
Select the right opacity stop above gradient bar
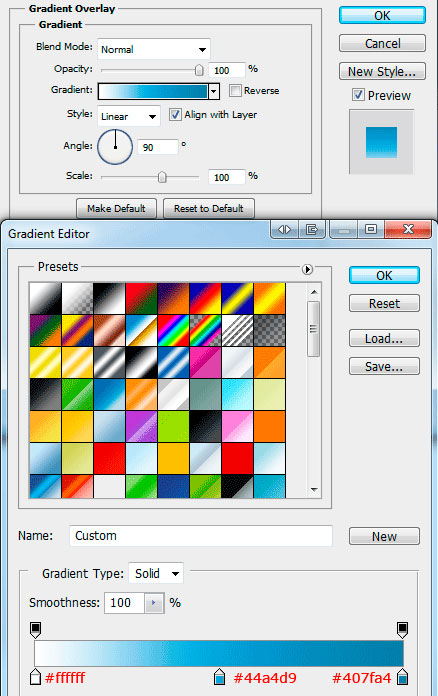click(x=402, y=629)
